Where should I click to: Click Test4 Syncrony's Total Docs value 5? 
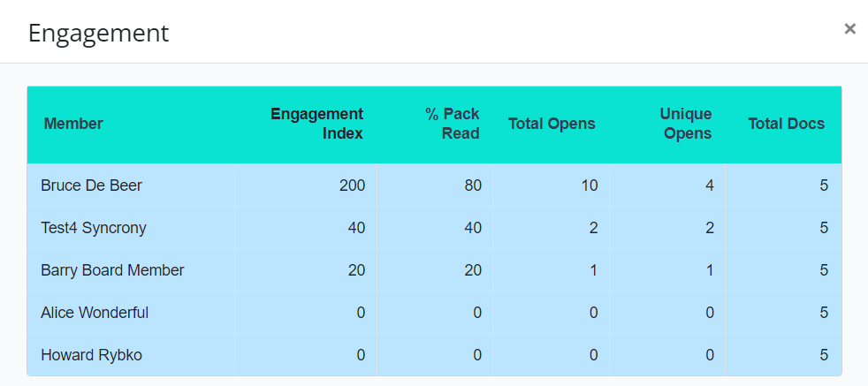[x=825, y=228]
